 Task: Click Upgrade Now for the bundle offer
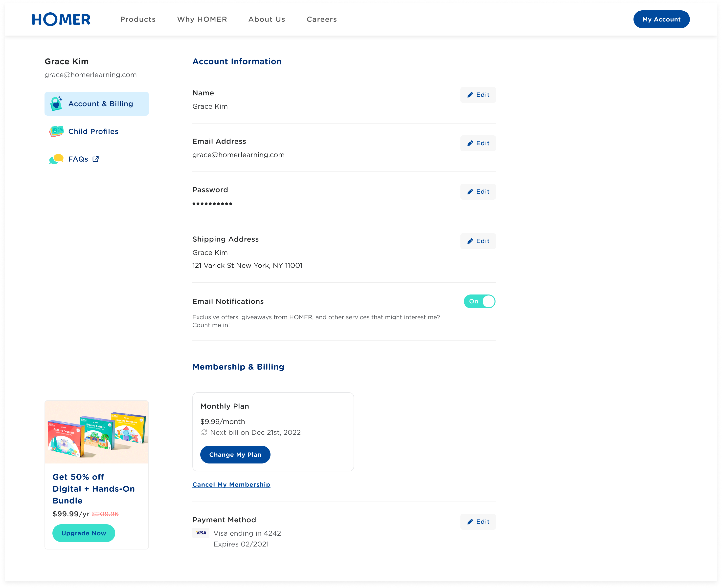point(83,533)
